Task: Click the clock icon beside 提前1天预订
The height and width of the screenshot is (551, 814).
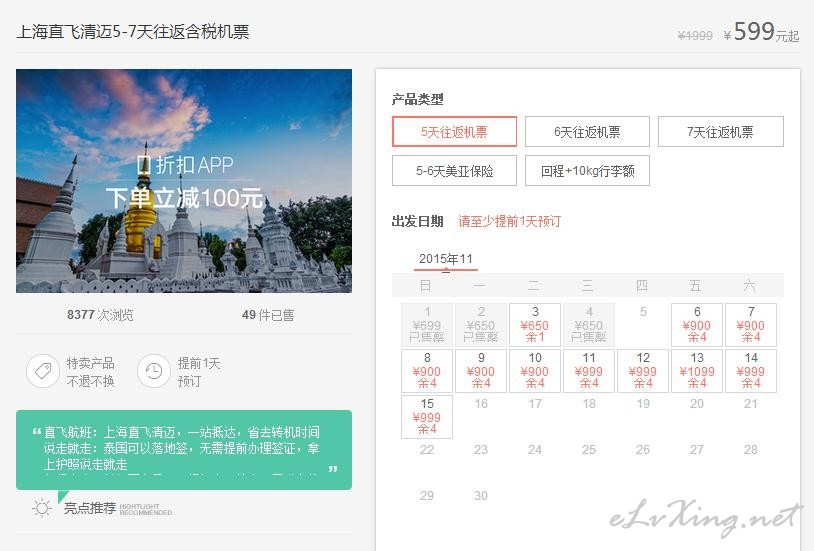Action: coord(154,371)
